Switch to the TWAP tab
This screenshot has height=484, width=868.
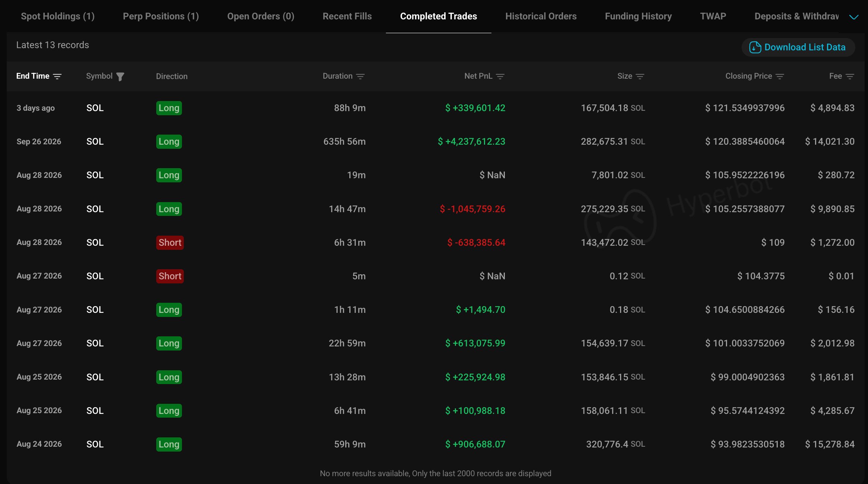(713, 16)
